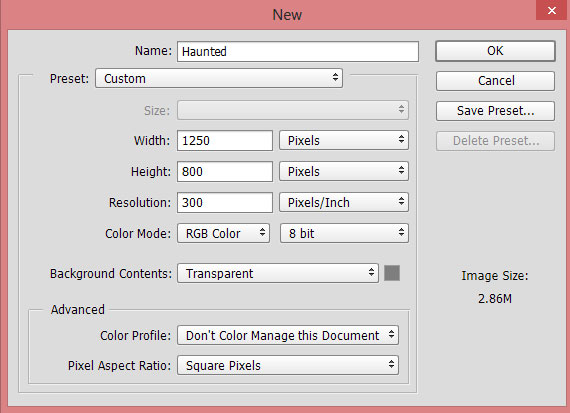Screen dimensions: 570x413
Task: Close the New dialog with X
Action: point(551,11)
